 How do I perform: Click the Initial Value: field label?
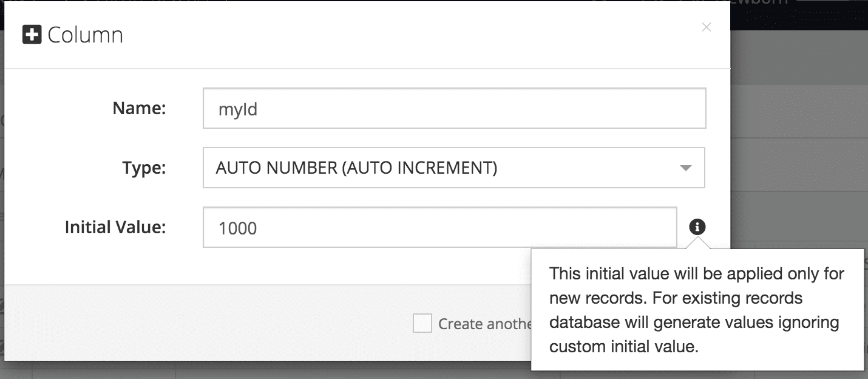(x=115, y=227)
